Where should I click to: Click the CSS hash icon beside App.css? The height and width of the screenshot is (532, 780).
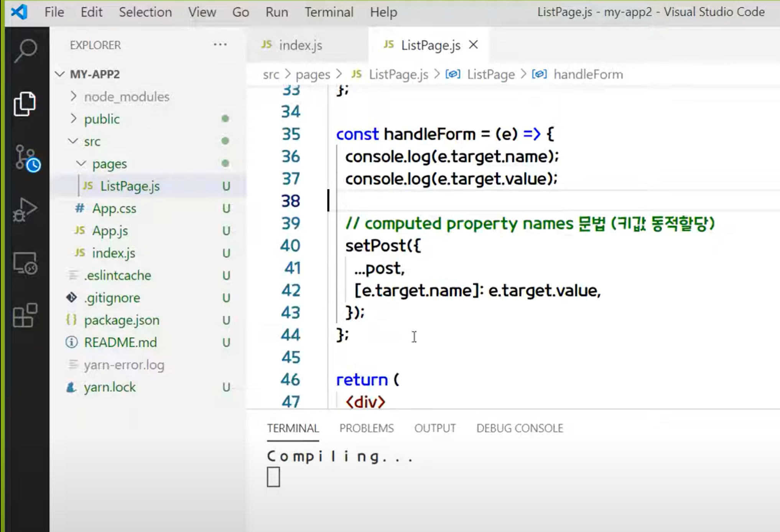80,208
